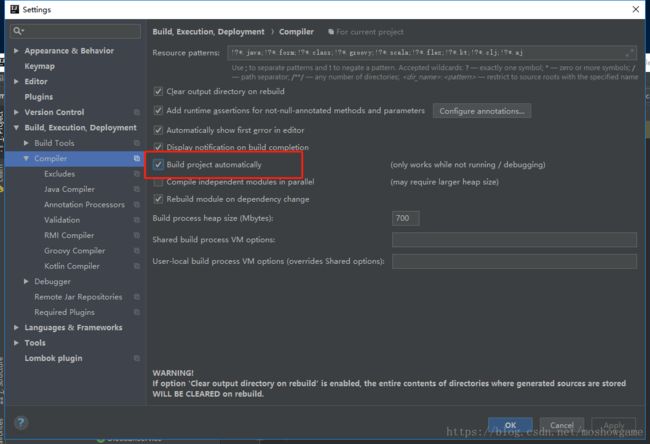Image resolution: width=650 pixels, height=444 pixels.
Task: Expand Appearance & Behavior section
Action: 16,51
